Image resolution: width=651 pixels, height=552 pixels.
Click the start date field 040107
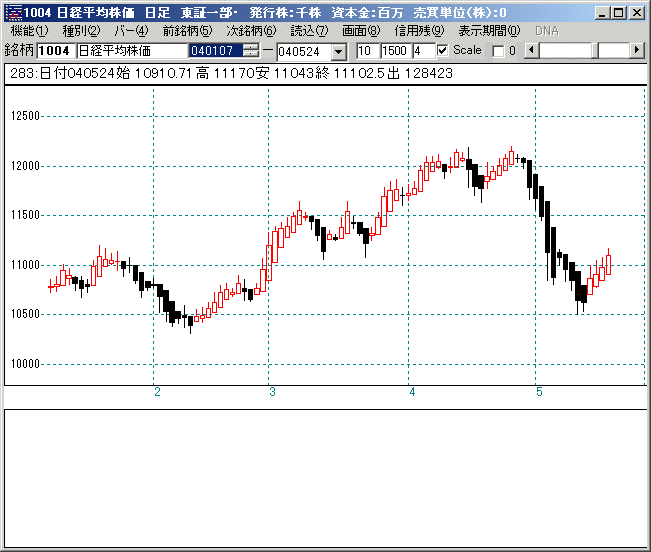pos(216,51)
